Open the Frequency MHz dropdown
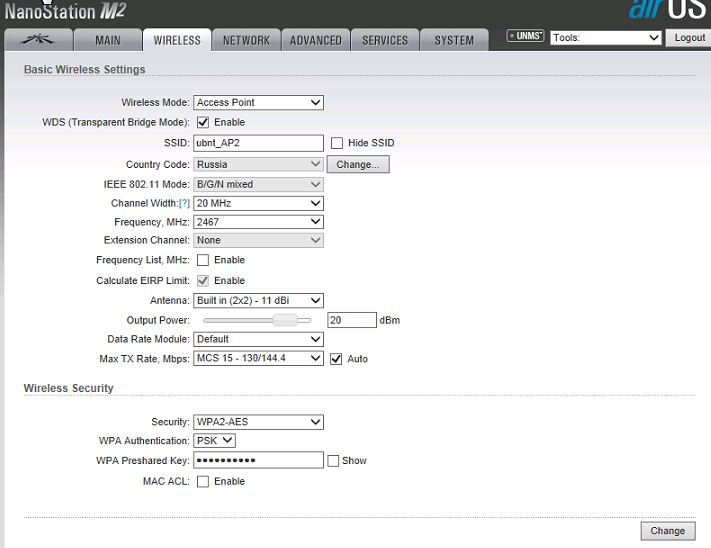The image size is (711, 548). [x=259, y=222]
